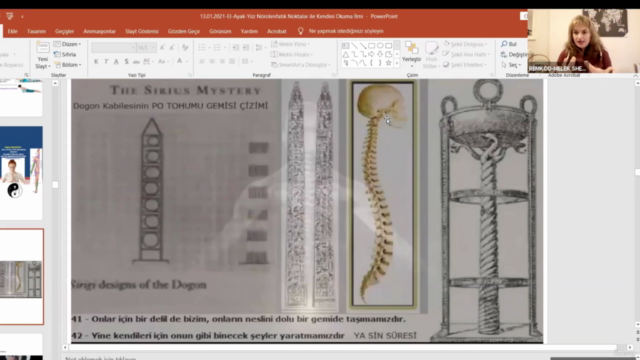Open Şekil Dolgusu shape fill
Image resolution: width=640 pixels, height=360 pixels.
465,44
